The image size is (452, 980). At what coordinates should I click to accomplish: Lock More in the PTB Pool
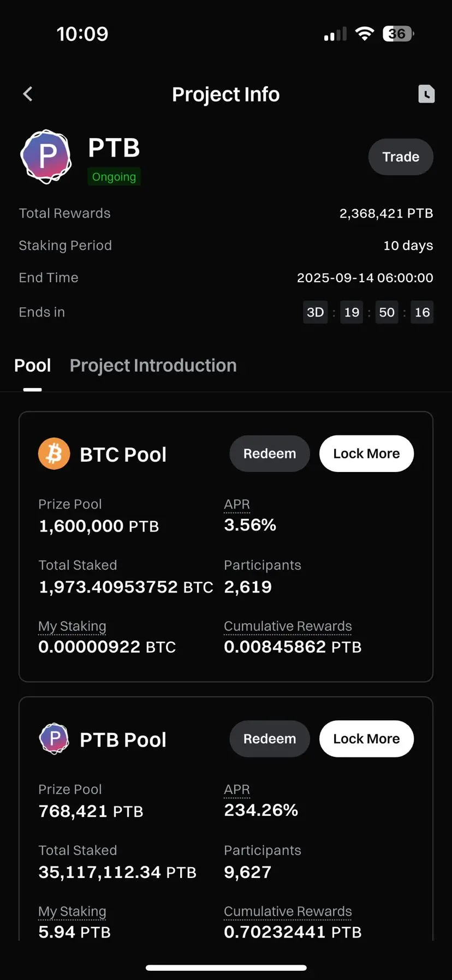point(366,739)
